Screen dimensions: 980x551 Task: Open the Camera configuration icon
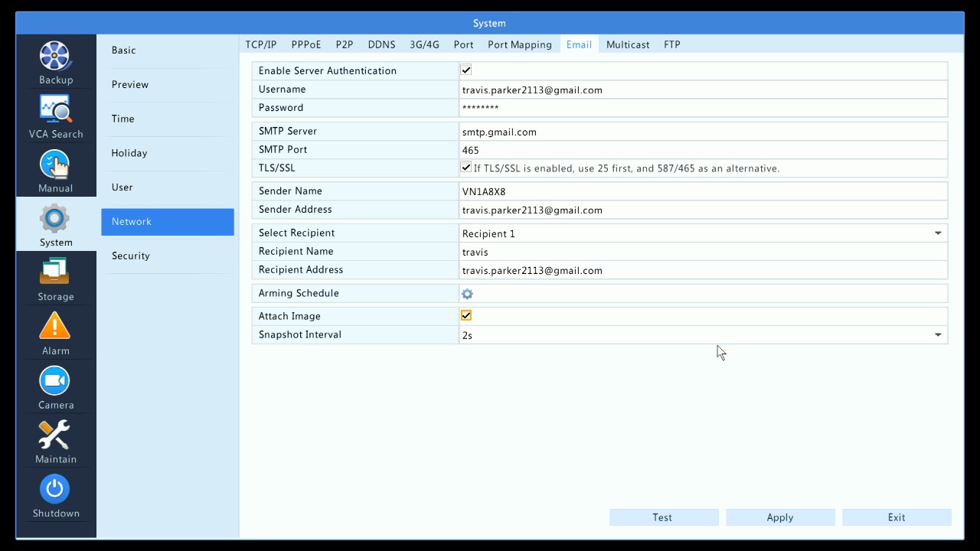[54, 382]
